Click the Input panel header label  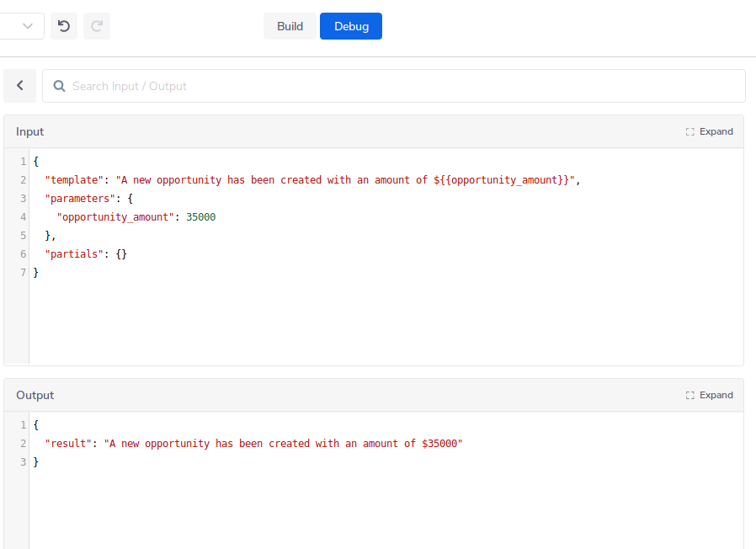29,131
